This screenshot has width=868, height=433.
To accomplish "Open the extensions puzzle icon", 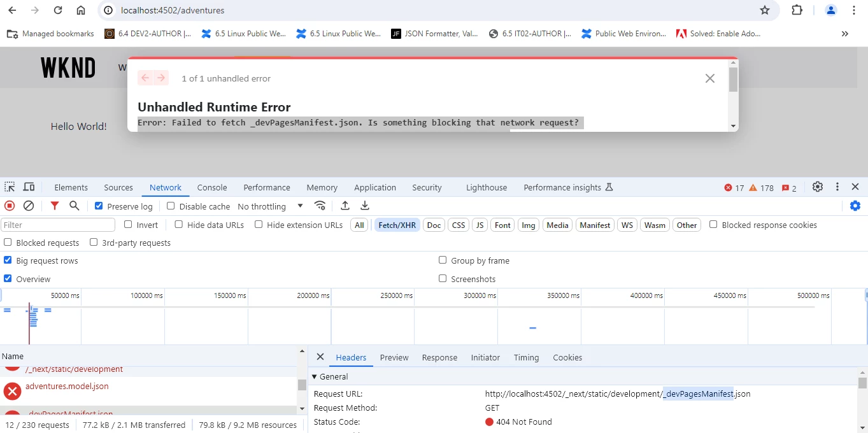I will click(797, 10).
